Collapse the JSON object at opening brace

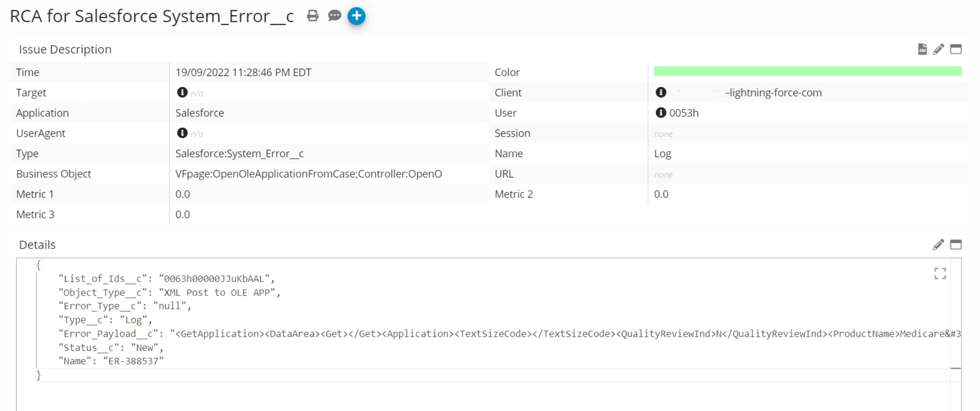[38, 265]
